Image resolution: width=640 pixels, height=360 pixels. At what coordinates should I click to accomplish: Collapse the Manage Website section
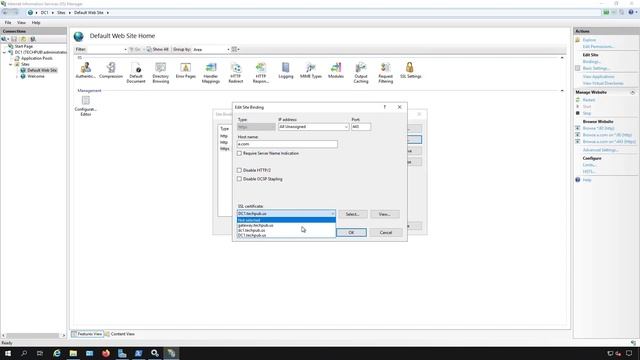633,93
